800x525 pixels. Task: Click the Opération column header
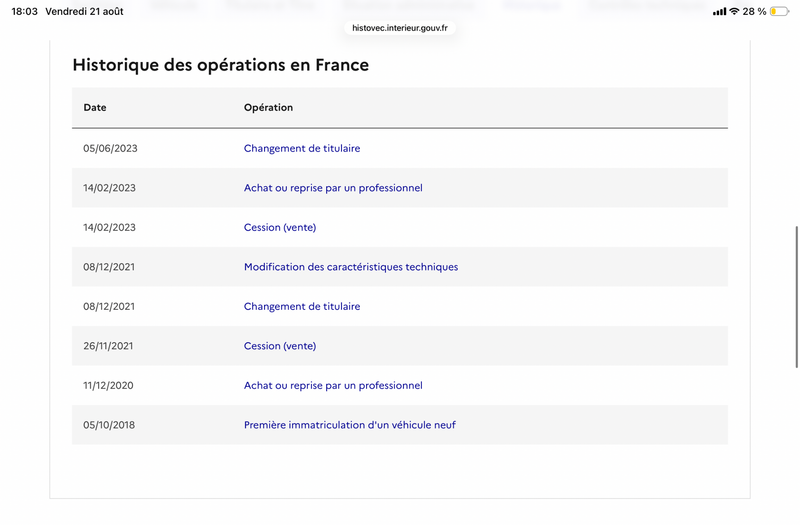coord(268,108)
